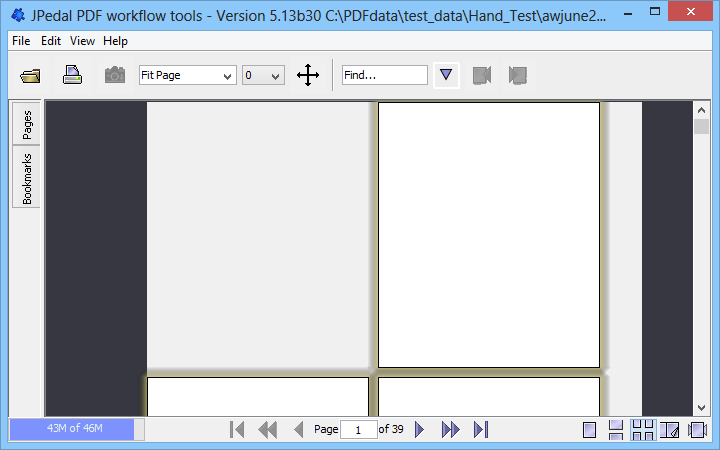This screenshot has width=720, height=450.
Task: Click the search options down-triangle button
Action: click(447, 75)
